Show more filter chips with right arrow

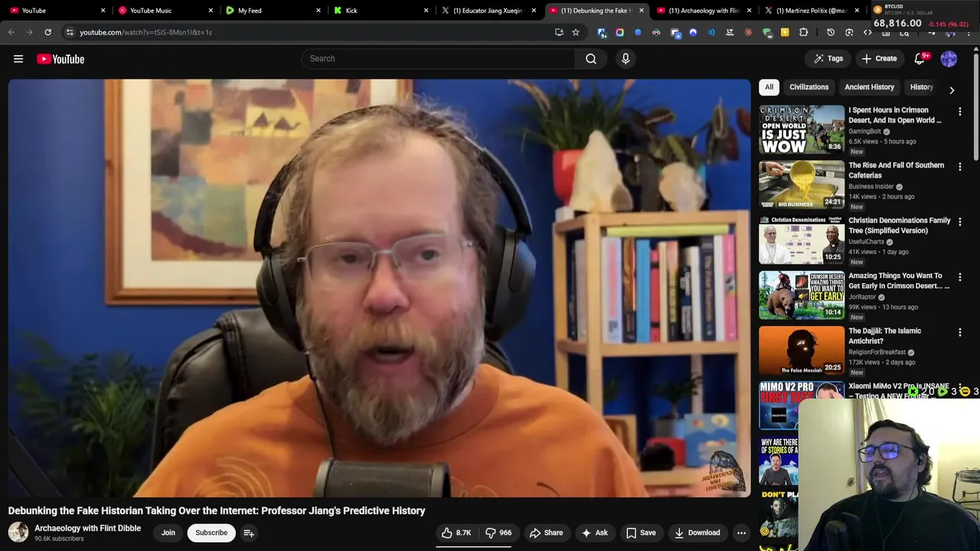click(952, 90)
